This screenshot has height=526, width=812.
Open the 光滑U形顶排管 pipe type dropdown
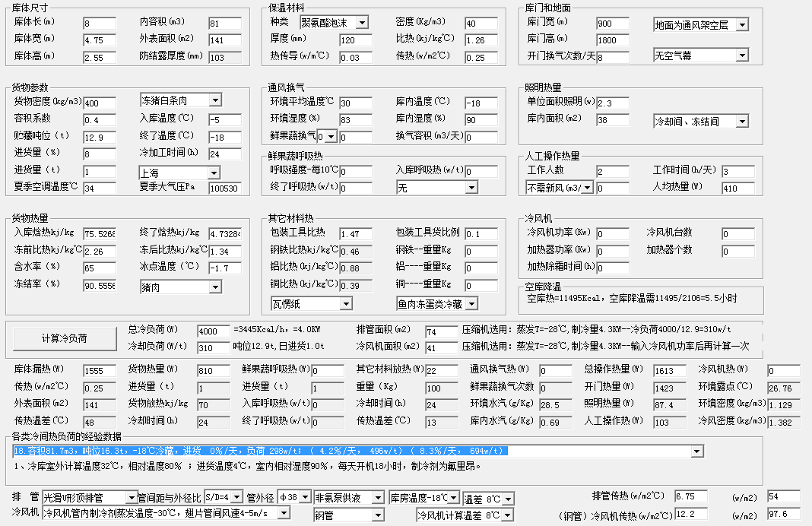click(x=132, y=498)
